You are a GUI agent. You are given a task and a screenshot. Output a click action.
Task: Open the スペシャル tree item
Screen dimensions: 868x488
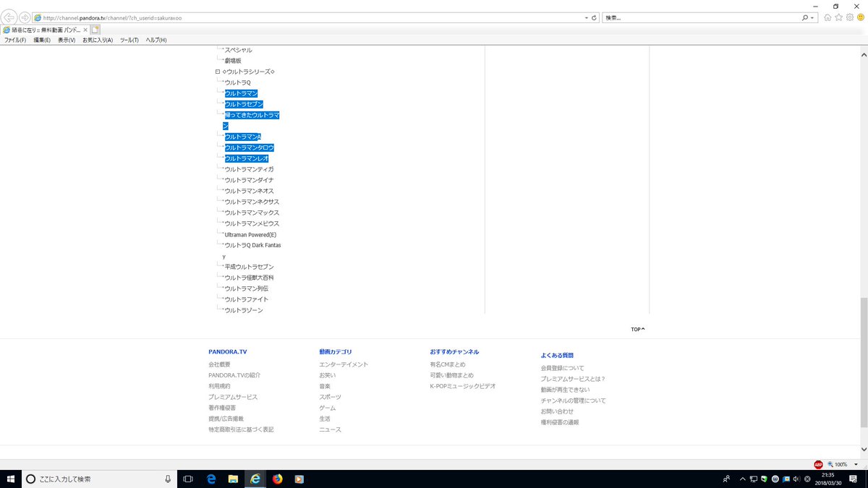238,50
